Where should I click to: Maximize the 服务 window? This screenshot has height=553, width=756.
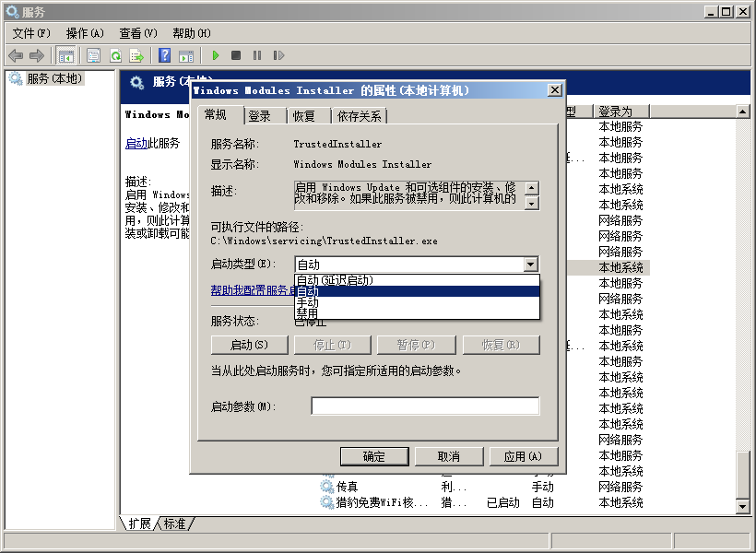[726, 12]
